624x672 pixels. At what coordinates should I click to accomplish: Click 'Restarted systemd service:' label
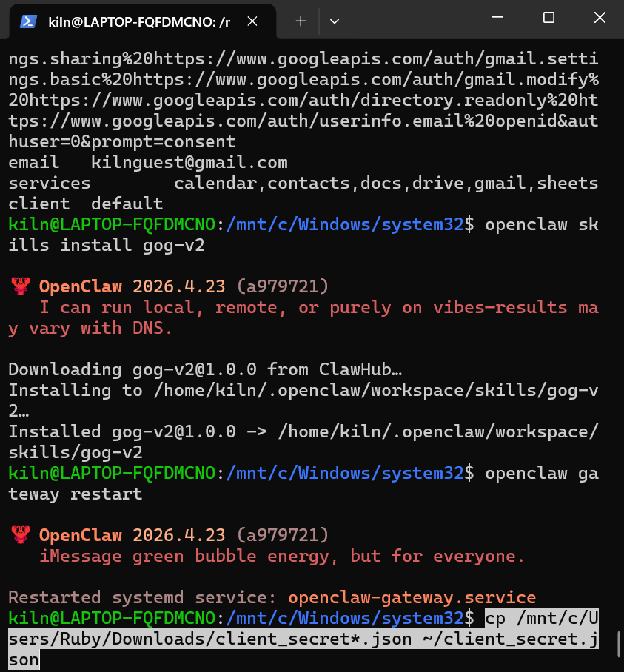click(143, 597)
